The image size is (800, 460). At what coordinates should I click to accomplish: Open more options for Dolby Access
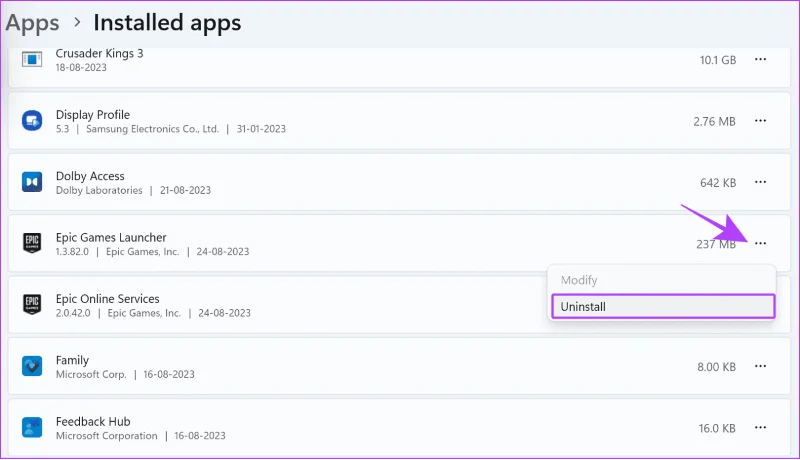pos(760,182)
